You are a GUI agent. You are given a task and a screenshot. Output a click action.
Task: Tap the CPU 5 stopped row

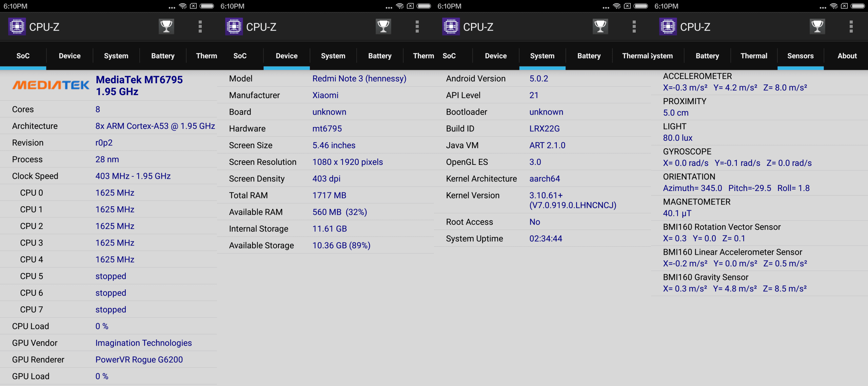[108, 276]
